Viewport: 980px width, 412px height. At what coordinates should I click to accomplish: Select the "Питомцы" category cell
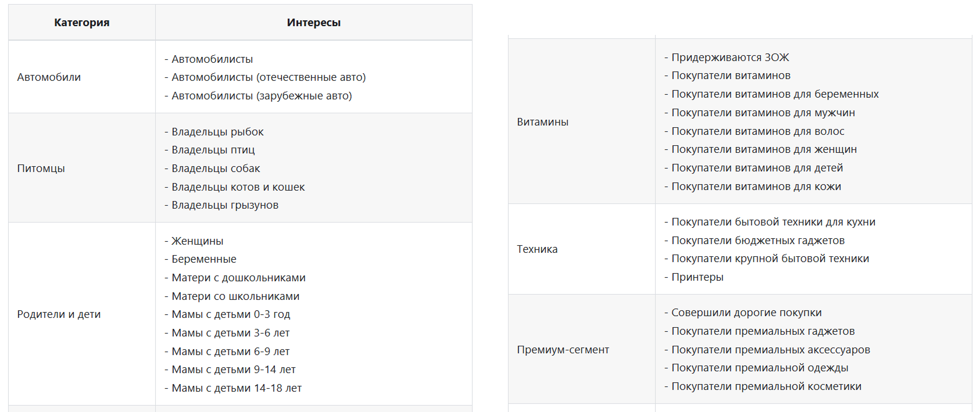click(41, 169)
